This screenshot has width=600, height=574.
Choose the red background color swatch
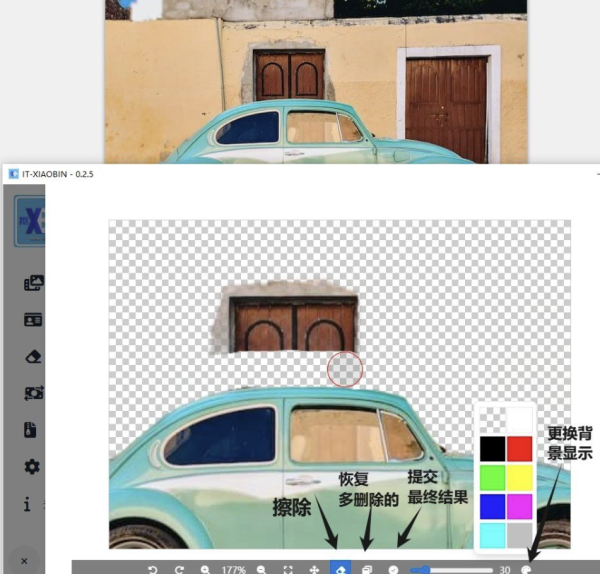pos(519,448)
